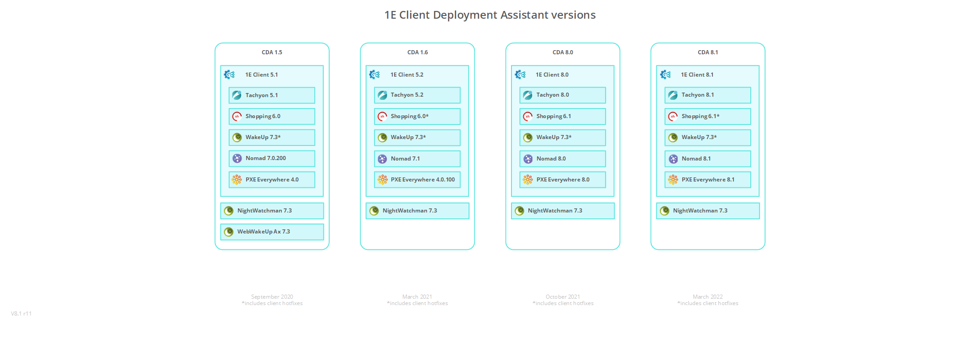This screenshot has width=980, height=337.
Task: Click the WakeUp 7.3* icon in CDA 1.6
Action: click(x=382, y=137)
